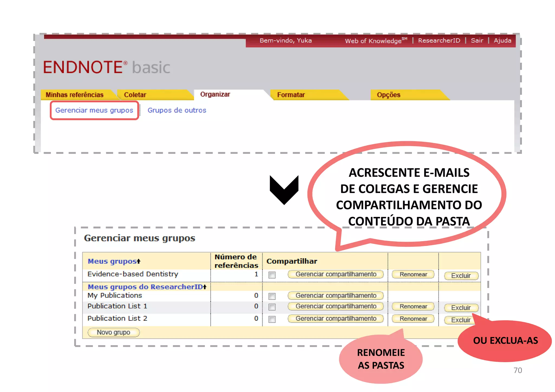The width and height of the screenshot is (555, 392).
Task: Create a group with Novo grupo
Action: pyautogui.click(x=114, y=332)
